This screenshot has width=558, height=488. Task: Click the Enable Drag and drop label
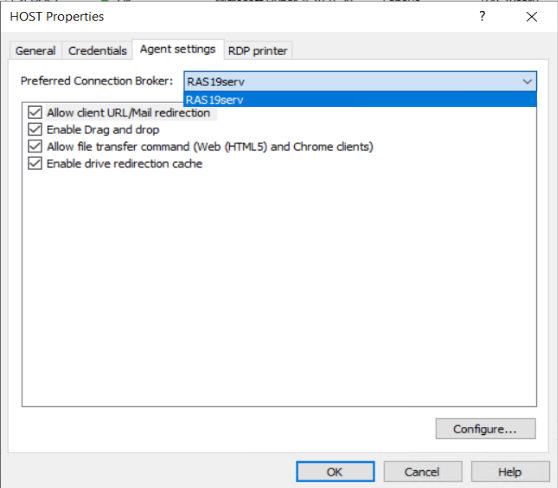[103, 130]
